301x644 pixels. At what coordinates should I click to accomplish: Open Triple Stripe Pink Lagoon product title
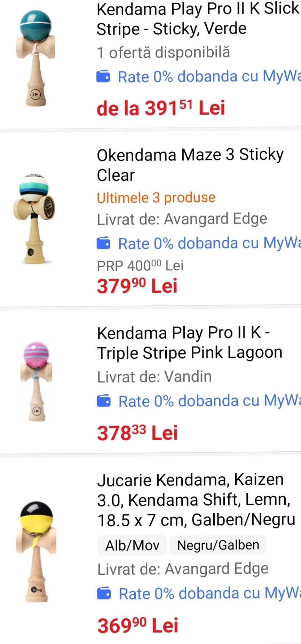point(190,343)
